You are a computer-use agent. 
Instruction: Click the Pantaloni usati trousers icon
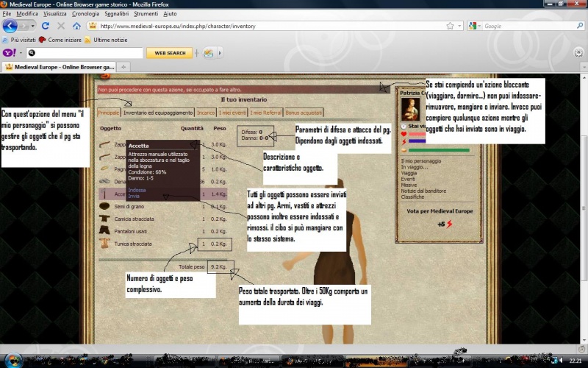point(105,231)
